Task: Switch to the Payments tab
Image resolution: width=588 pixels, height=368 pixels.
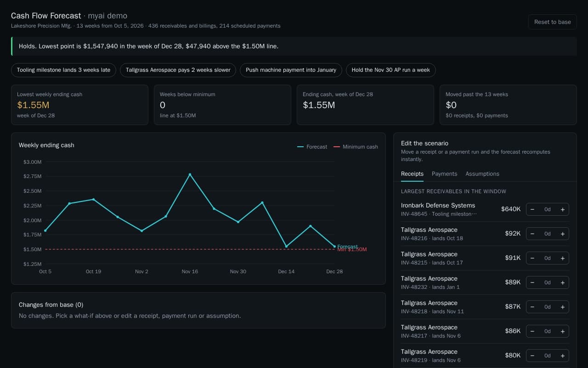Action: click(444, 174)
